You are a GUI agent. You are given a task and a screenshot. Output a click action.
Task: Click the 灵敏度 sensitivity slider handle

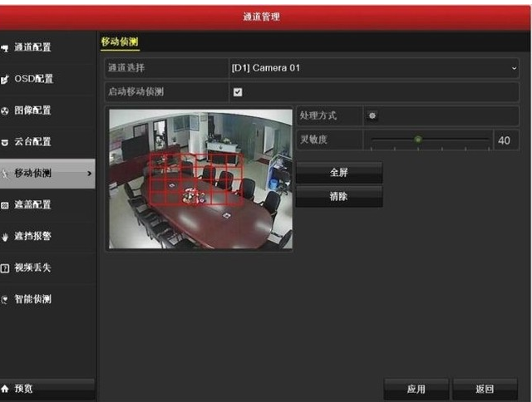[x=417, y=140]
